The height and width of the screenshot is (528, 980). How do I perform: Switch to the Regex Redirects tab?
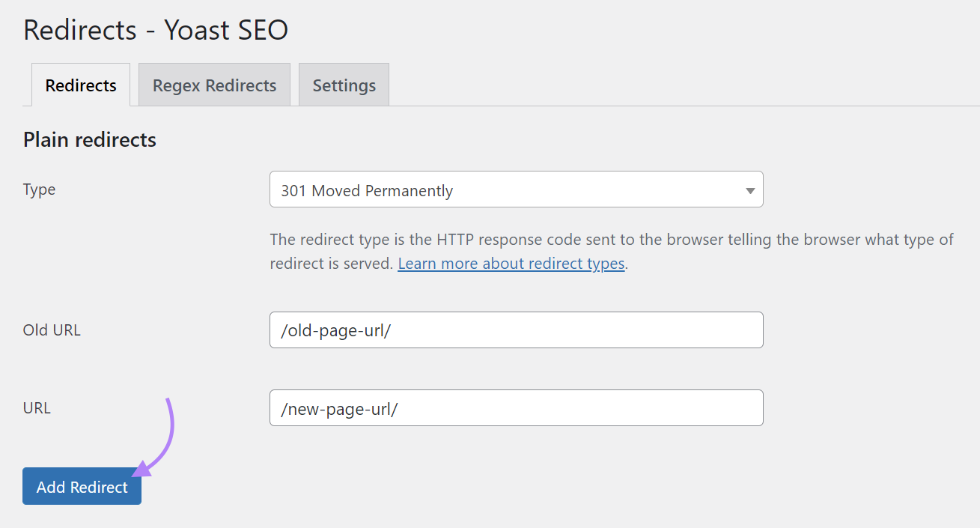click(214, 85)
